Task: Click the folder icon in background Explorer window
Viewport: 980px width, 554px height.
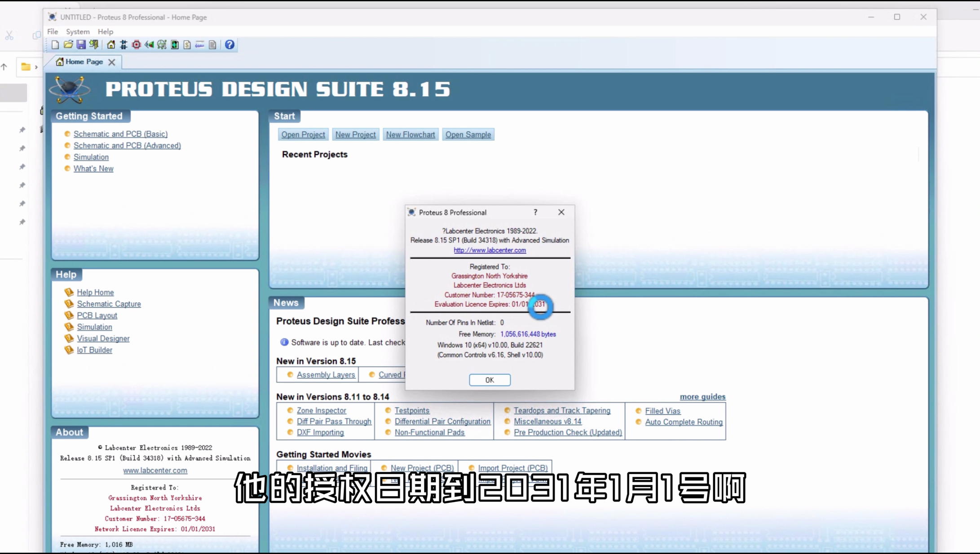Action: (26, 67)
